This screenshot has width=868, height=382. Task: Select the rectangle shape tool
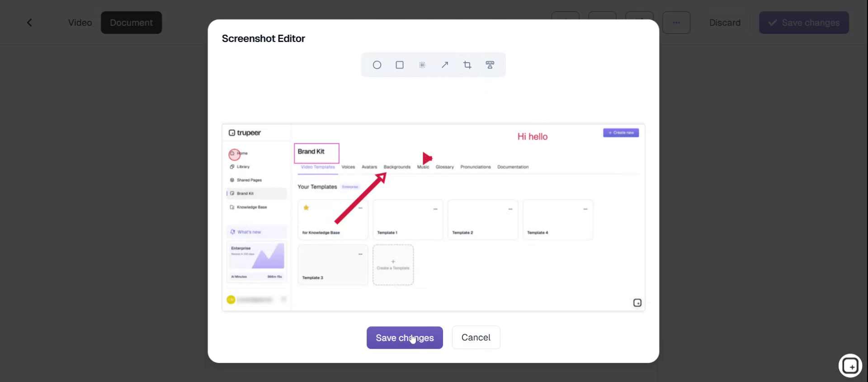pyautogui.click(x=400, y=65)
